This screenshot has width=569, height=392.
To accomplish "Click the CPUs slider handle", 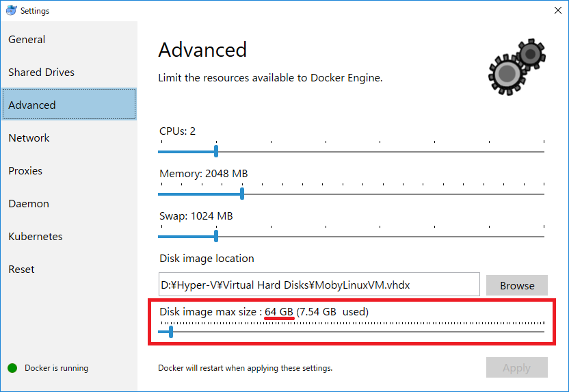I will click(216, 151).
